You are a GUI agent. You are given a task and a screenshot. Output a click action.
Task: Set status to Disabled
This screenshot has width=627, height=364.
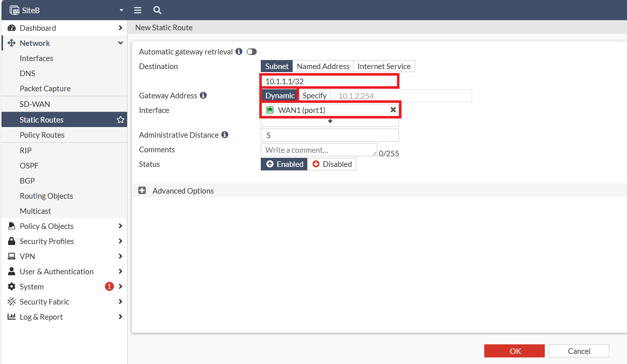point(331,164)
